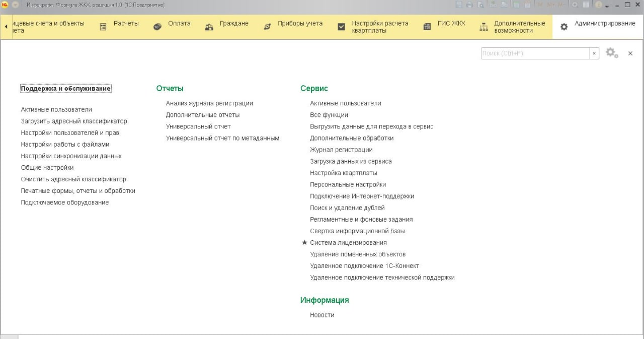Open Настройки синхронизации данных
This screenshot has width=644, height=339.
pos(71,156)
